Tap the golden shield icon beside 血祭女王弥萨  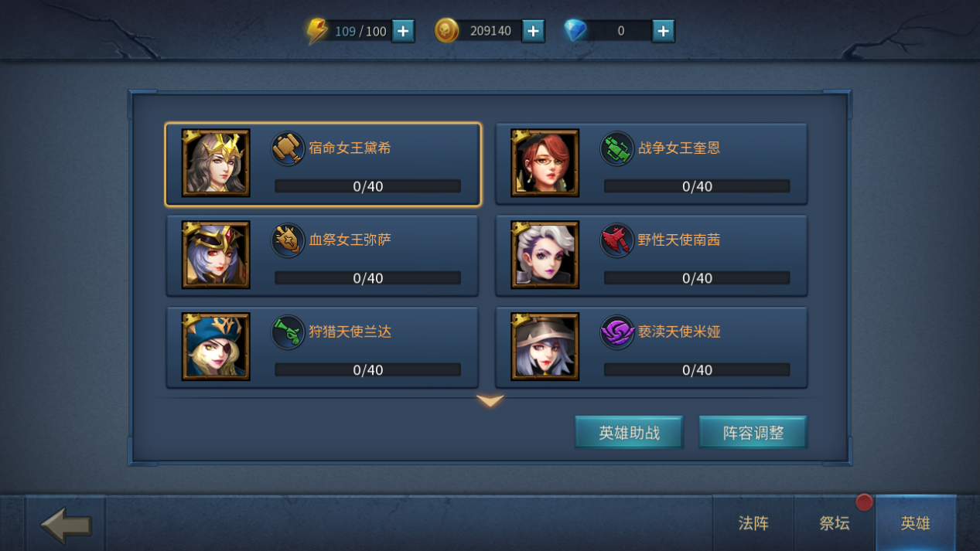pos(288,240)
